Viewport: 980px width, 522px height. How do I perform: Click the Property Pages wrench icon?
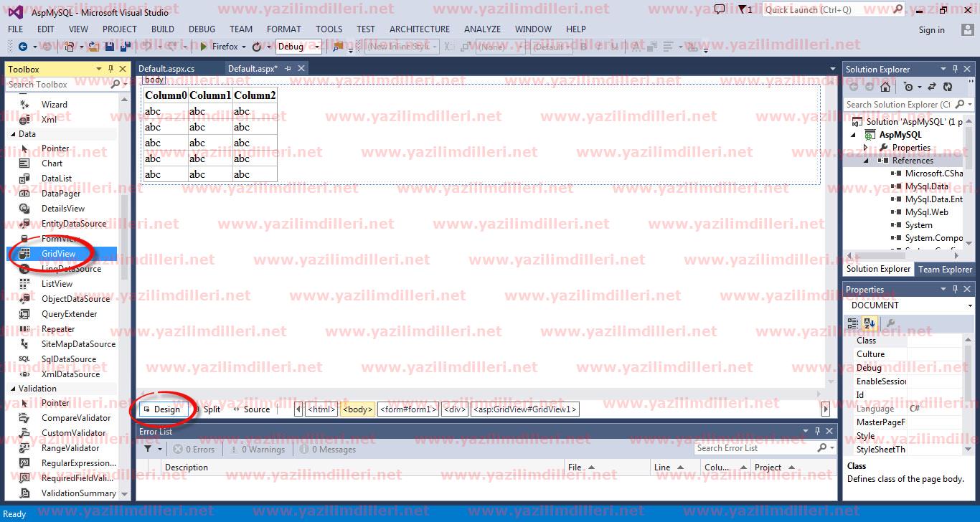coord(890,323)
